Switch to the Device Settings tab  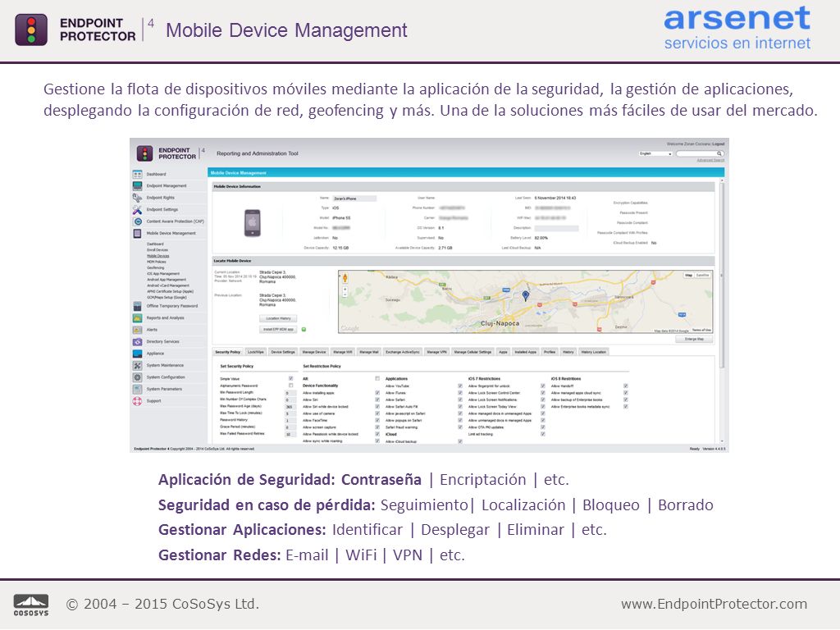[283, 352]
